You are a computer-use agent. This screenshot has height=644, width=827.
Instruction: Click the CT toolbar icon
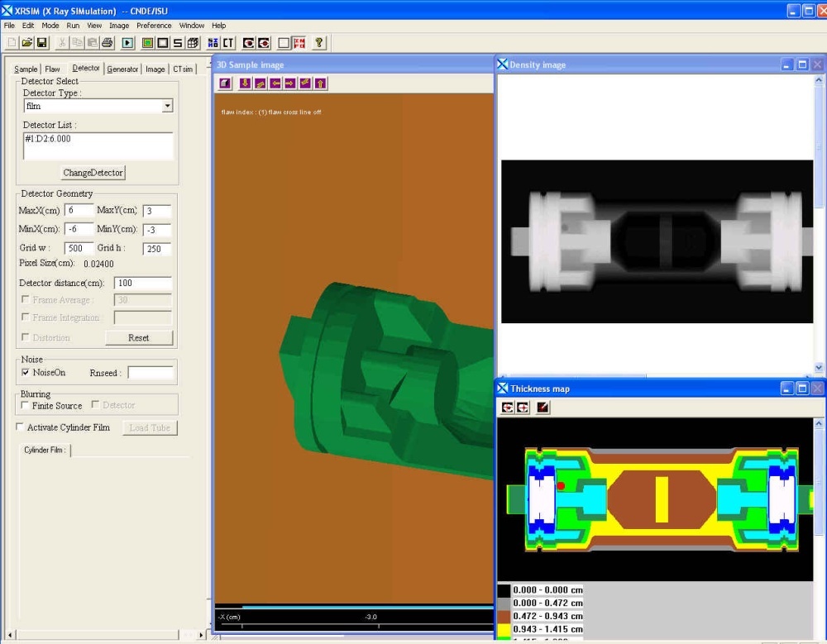(227, 43)
